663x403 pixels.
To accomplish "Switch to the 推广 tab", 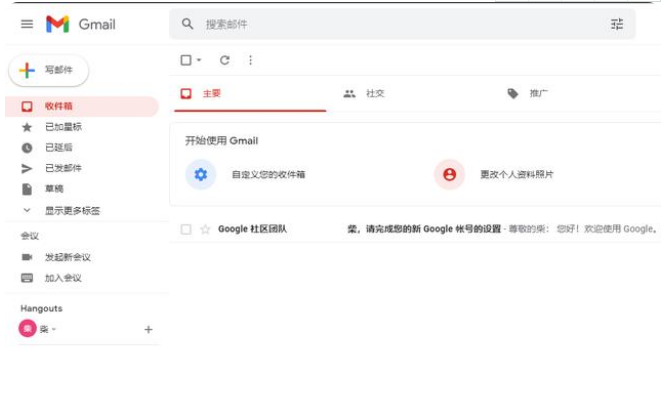I will tap(538, 93).
